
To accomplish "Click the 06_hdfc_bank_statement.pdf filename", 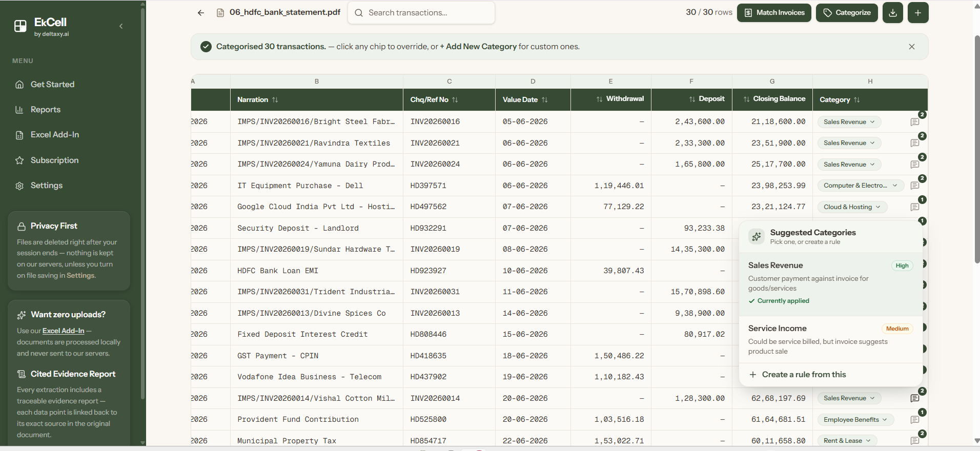I will pos(285,12).
